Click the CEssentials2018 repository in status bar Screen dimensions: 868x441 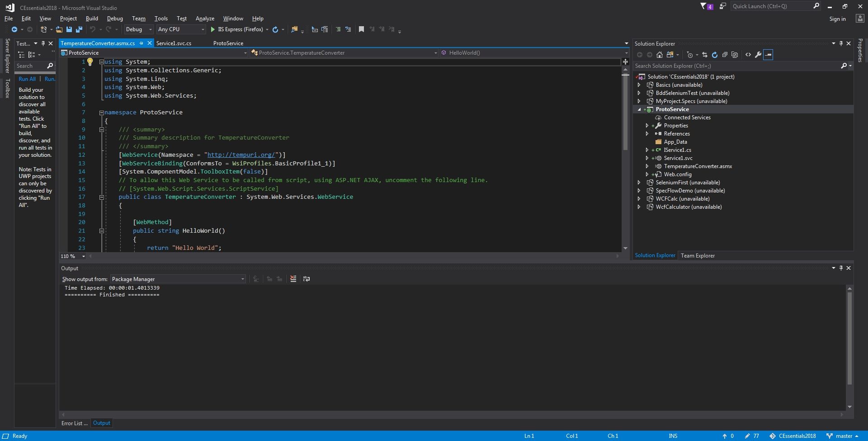(793, 436)
